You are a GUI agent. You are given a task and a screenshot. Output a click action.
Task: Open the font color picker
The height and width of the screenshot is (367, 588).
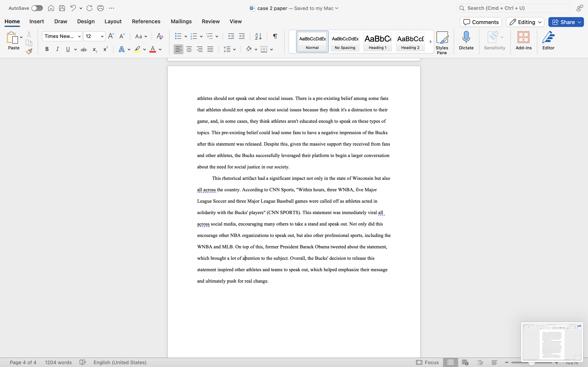(160, 49)
